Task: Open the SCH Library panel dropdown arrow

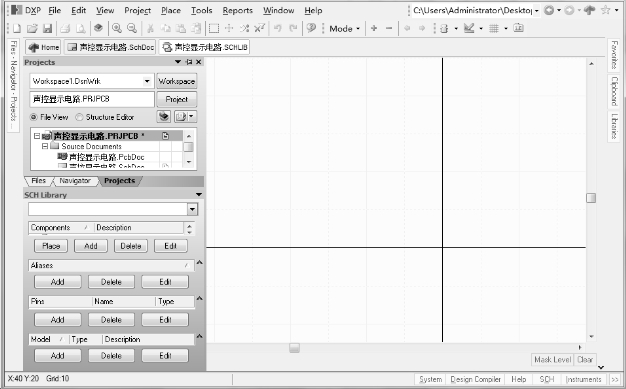Action: pos(199,194)
